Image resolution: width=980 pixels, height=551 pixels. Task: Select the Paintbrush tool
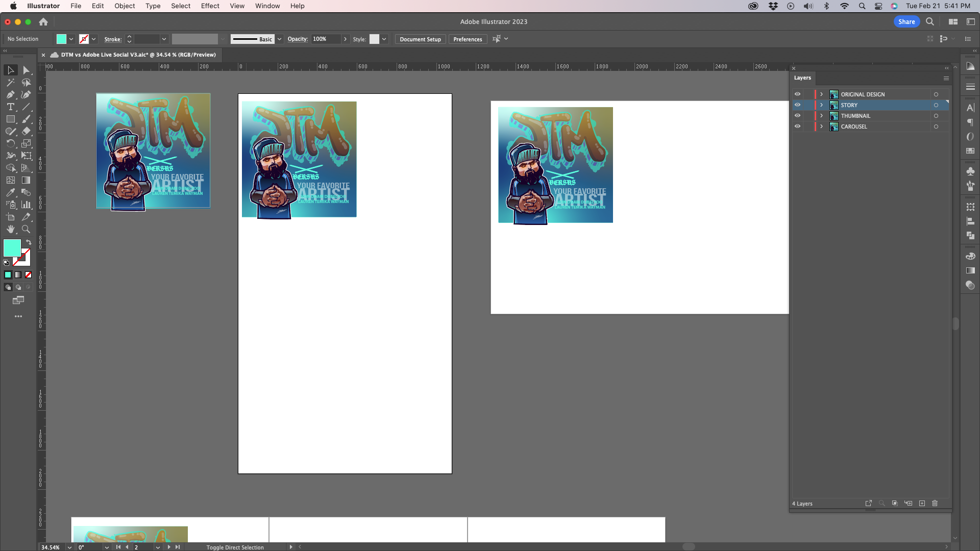click(x=27, y=119)
